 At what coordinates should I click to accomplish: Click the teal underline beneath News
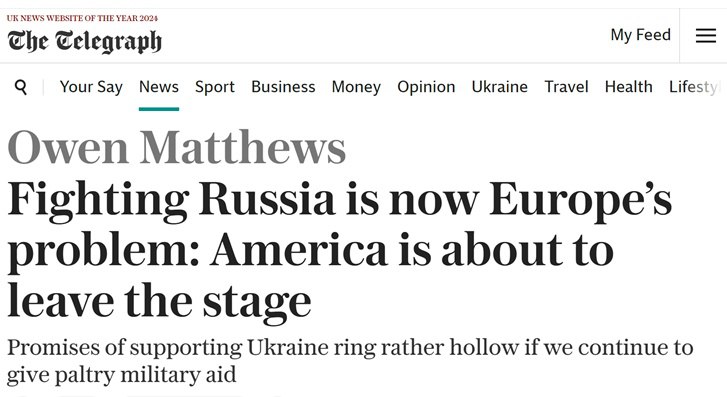click(x=159, y=109)
